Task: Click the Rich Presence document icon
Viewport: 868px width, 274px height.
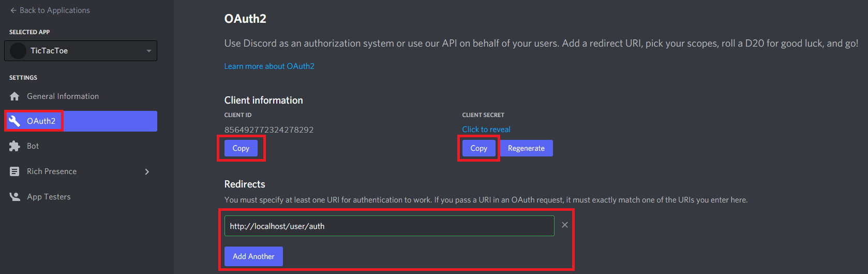Action: [14, 171]
